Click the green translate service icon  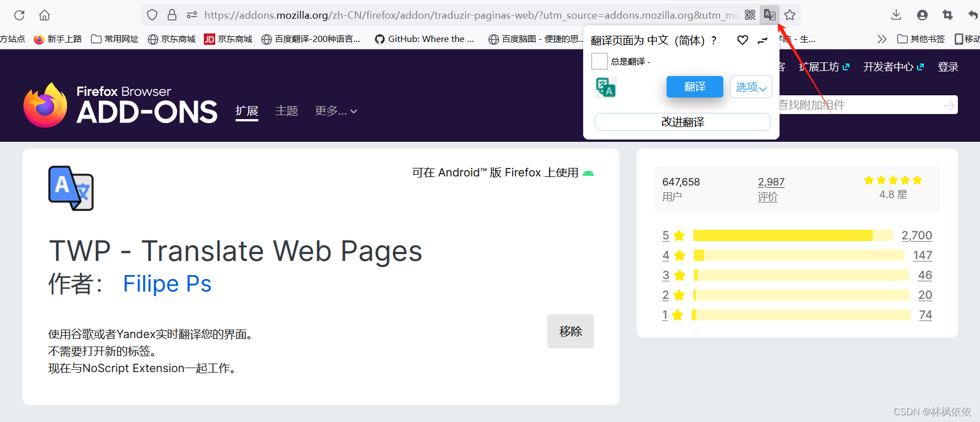pyautogui.click(x=605, y=87)
